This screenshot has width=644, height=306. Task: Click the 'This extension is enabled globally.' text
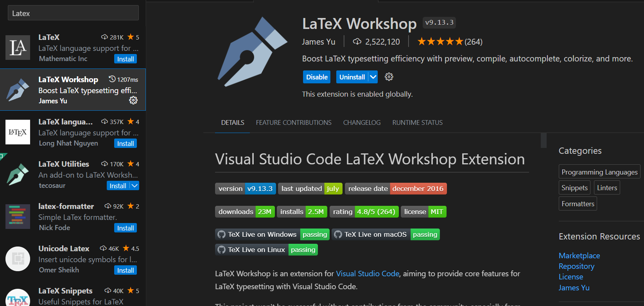tap(357, 94)
